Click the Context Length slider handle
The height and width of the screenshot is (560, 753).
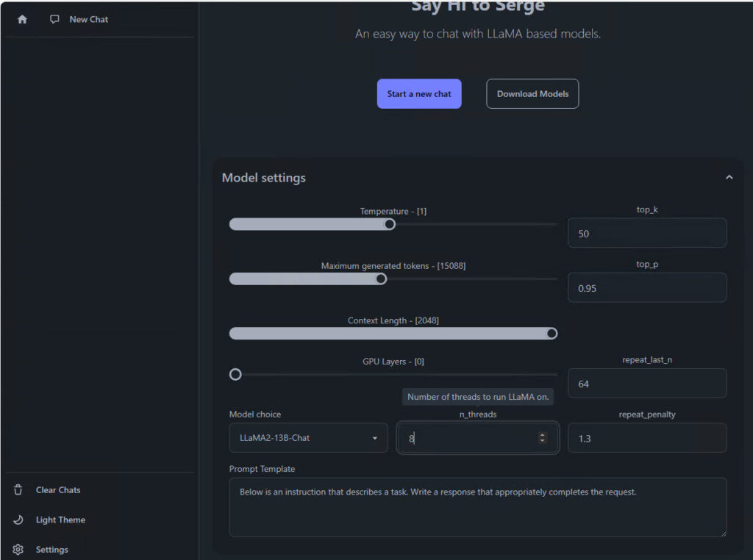[552, 333]
